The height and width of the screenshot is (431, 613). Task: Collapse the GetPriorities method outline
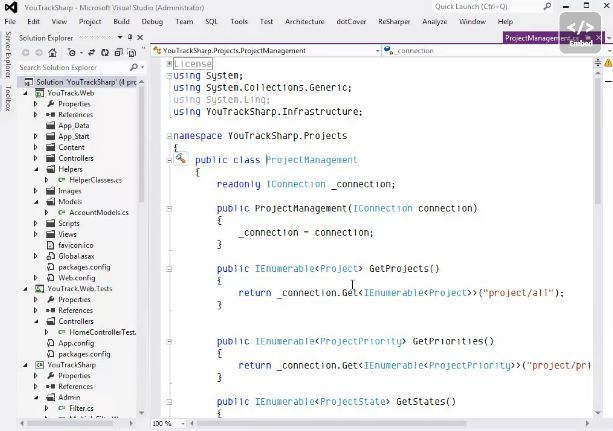tap(169, 341)
